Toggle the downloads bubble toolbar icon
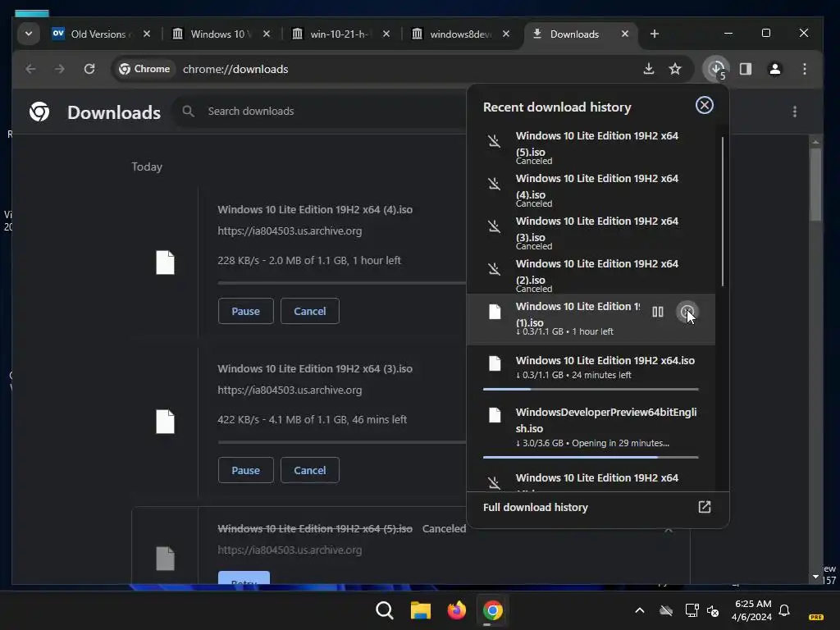Screen dimensions: 840x630 point(716,69)
